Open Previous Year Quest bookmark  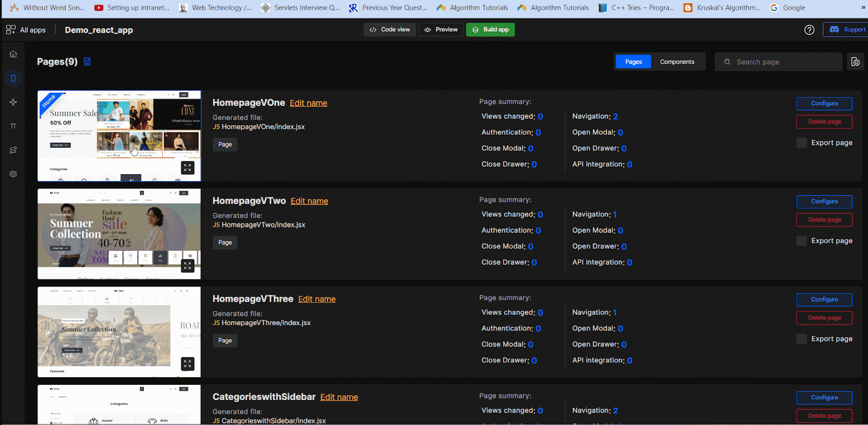tap(388, 8)
